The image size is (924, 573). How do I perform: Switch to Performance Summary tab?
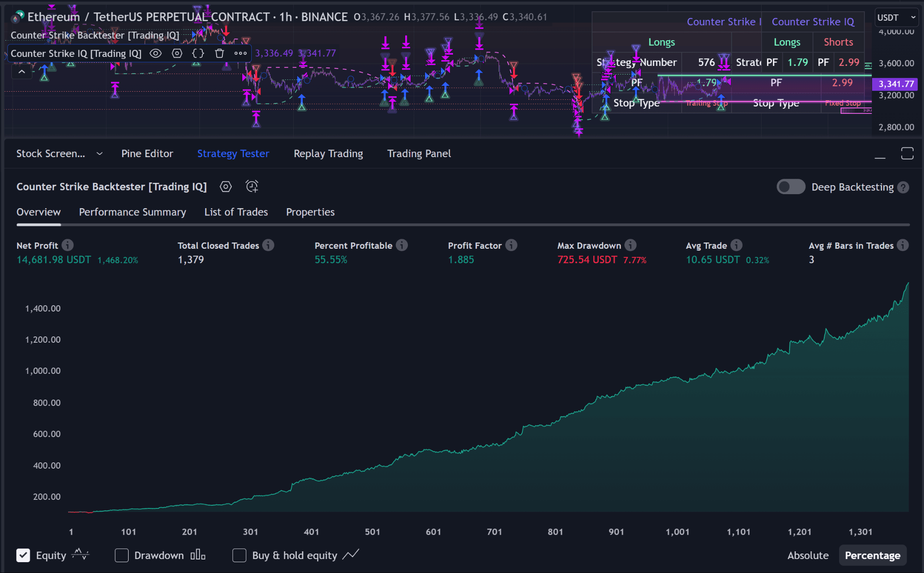[x=132, y=212]
